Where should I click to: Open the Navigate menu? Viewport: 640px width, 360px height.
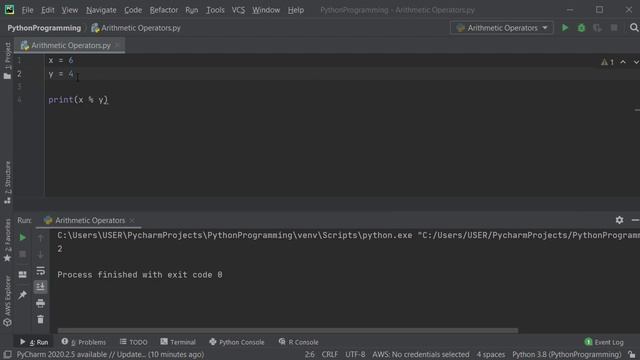point(101,10)
